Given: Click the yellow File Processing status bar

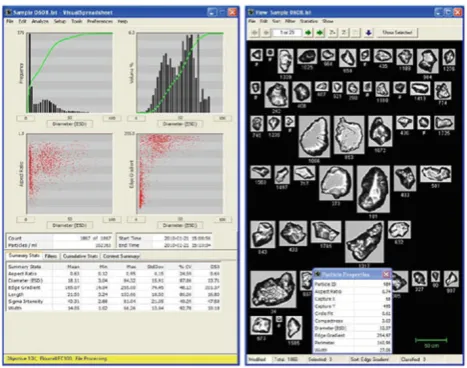Looking at the screenshot, I should click(121, 359).
